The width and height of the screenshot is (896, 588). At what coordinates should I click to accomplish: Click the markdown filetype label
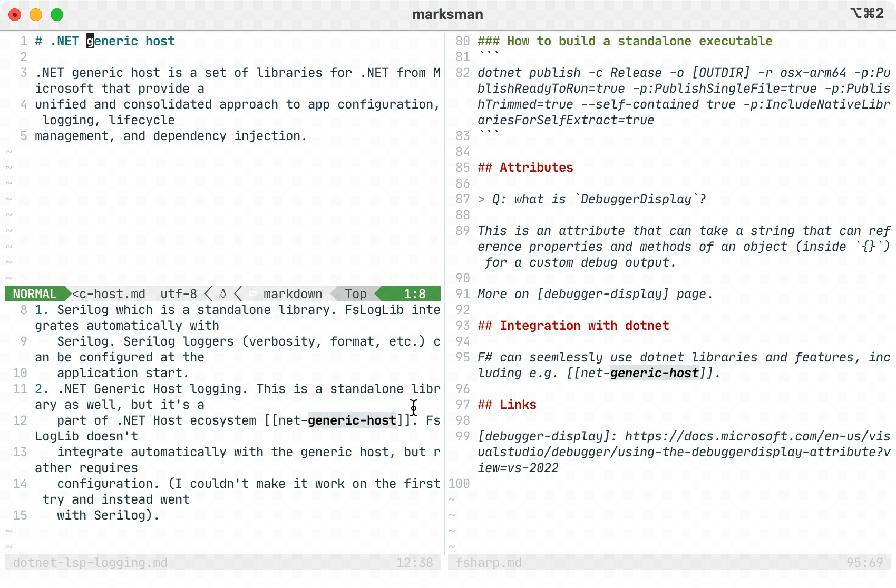click(x=293, y=294)
